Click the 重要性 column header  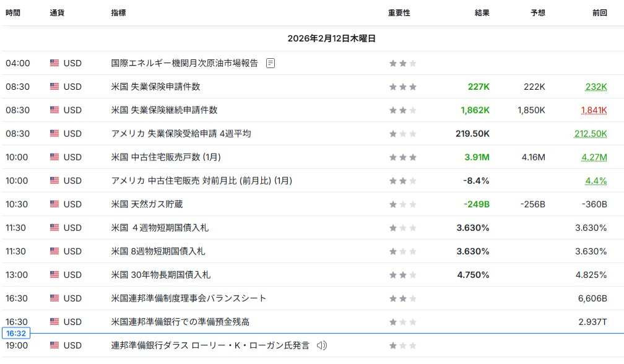(399, 13)
